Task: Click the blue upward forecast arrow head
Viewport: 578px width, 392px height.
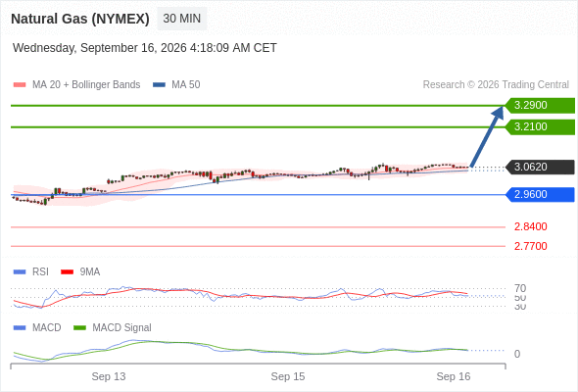Action: [x=498, y=112]
